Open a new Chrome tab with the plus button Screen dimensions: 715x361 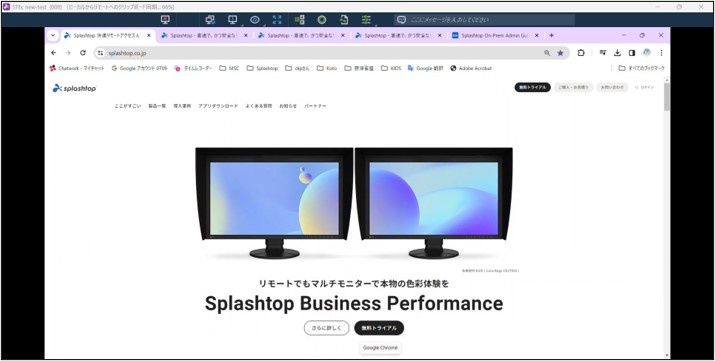(x=551, y=35)
